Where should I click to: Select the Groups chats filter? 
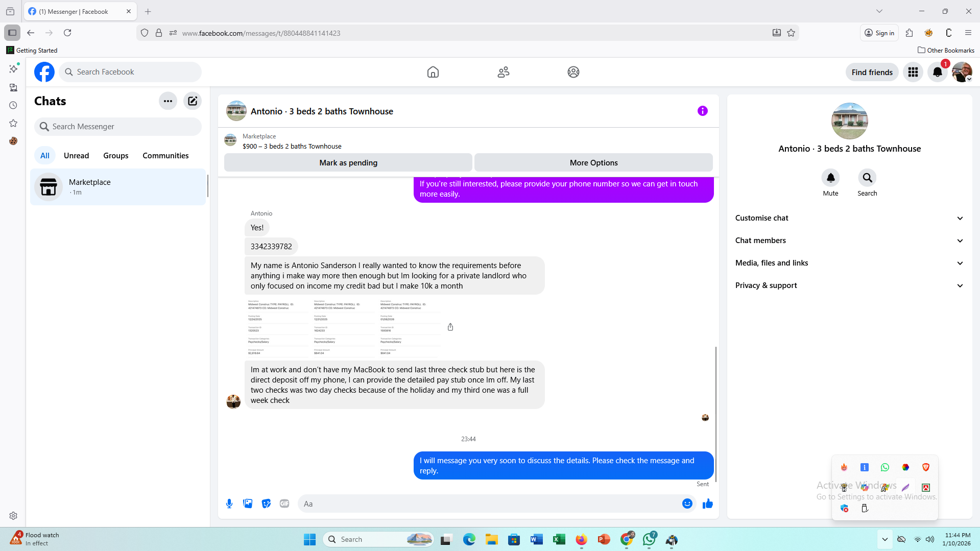[116, 156]
